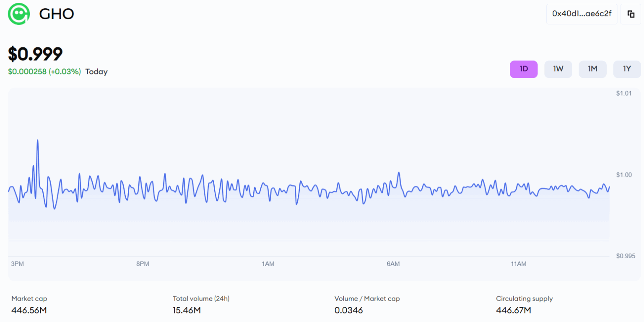Select the 1D time range
Viewport: 644px width, 322px height.
coord(523,69)
